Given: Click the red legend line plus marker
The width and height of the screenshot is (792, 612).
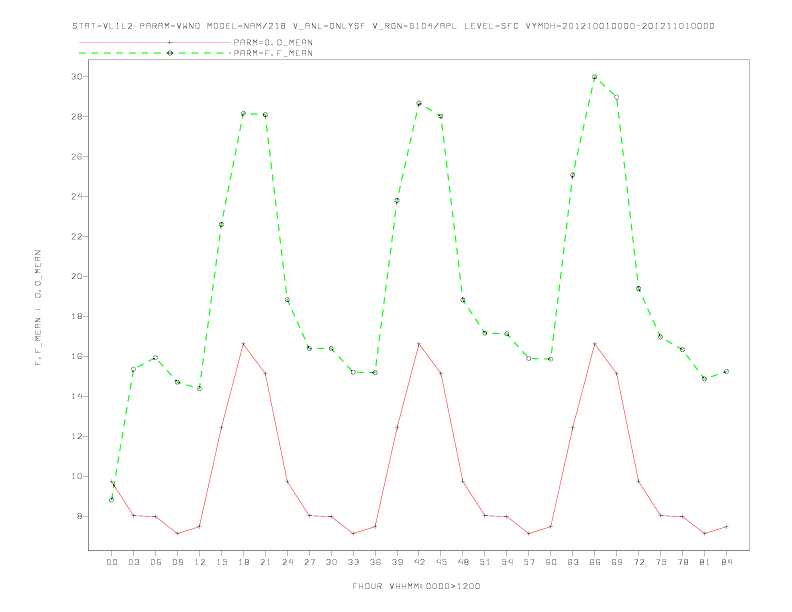Looking at the screenshot, I should click(170, 42).
